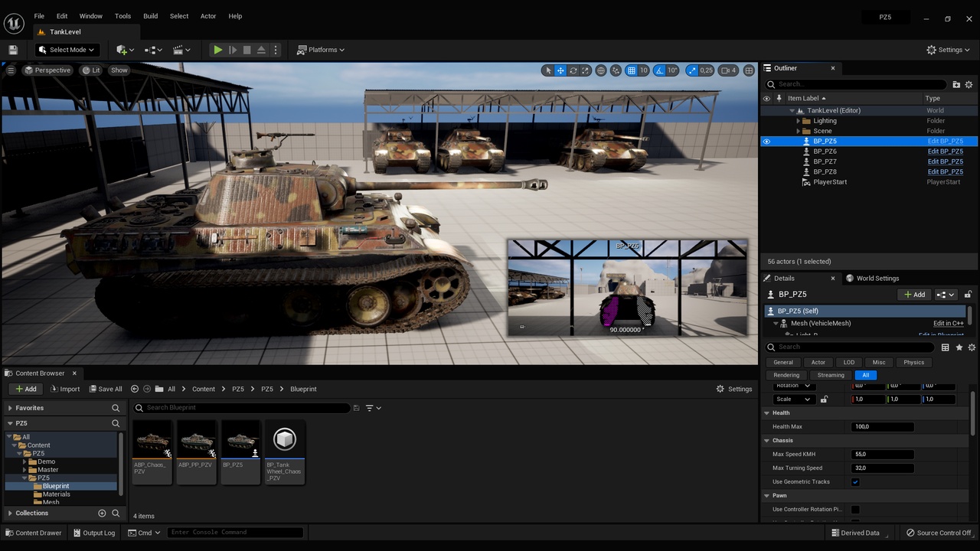Create new folder icon in Outliner

click(956, 84)
